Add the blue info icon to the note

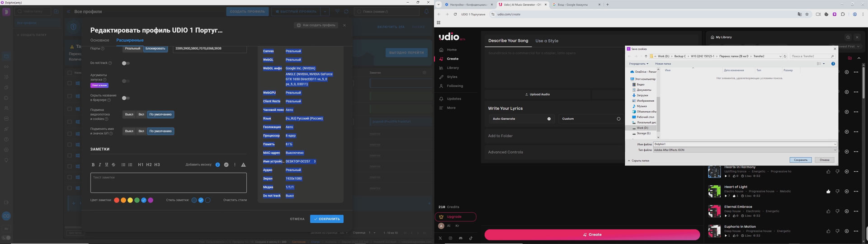click(217, 164)
